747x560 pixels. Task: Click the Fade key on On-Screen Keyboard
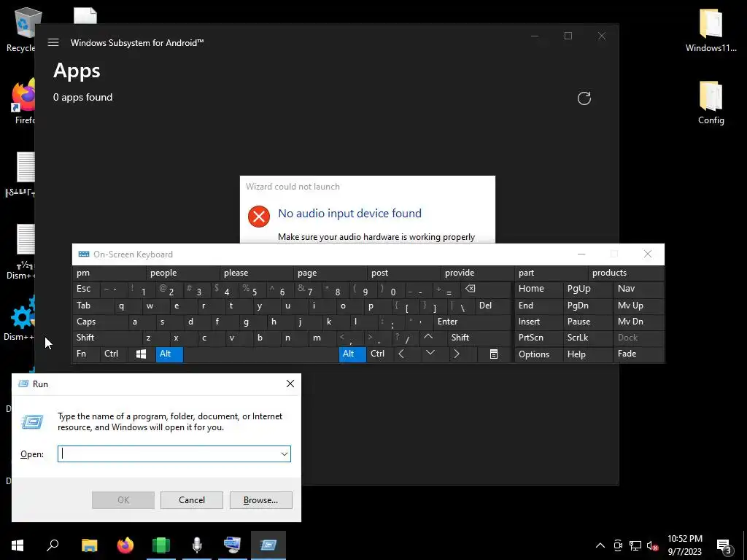coord(638,354)
